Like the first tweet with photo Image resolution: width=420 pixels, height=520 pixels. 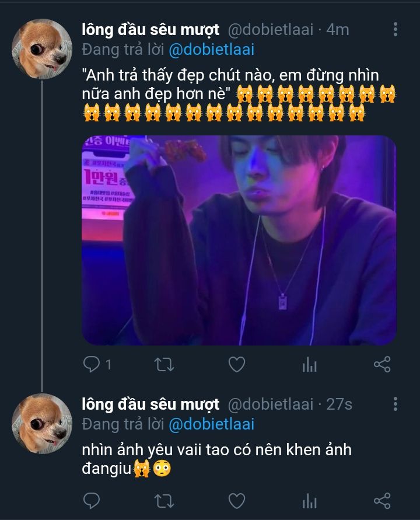point(236,365)
